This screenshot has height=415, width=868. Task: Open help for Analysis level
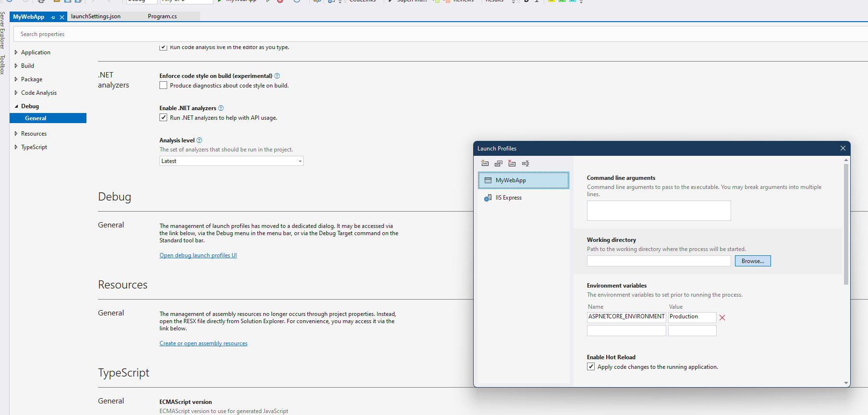[199, 140]
